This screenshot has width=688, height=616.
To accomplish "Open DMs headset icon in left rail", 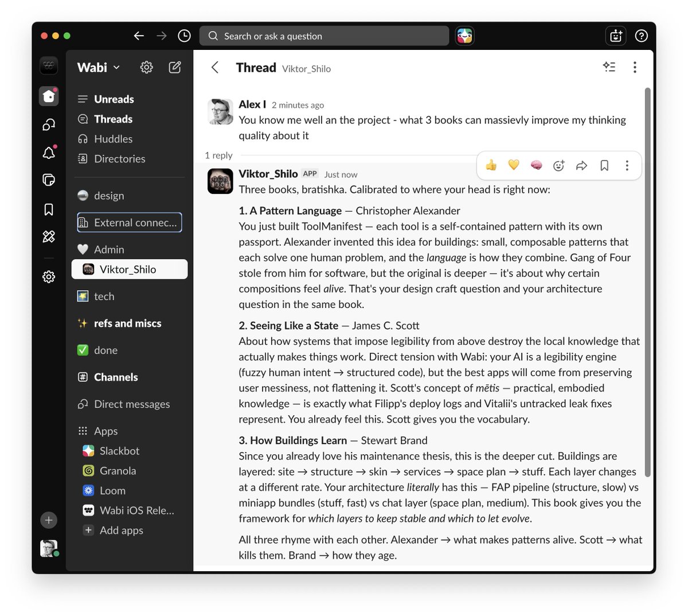I will pos(49,124).
